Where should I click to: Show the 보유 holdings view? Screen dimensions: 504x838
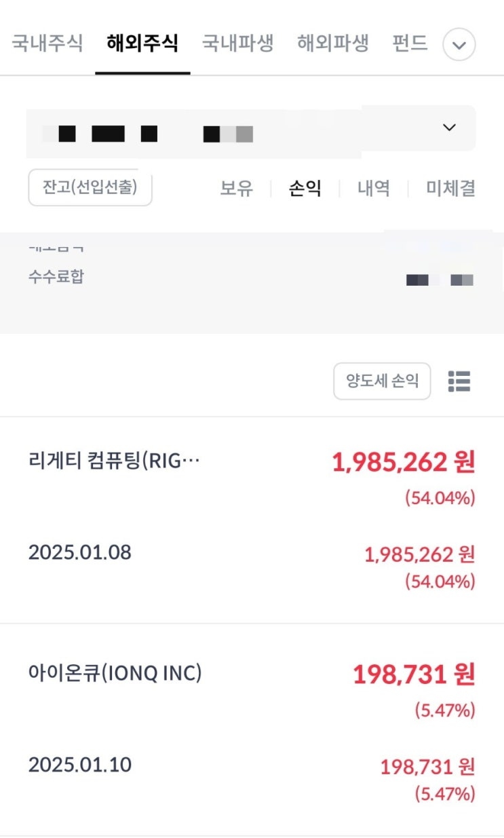click(236, 188)
